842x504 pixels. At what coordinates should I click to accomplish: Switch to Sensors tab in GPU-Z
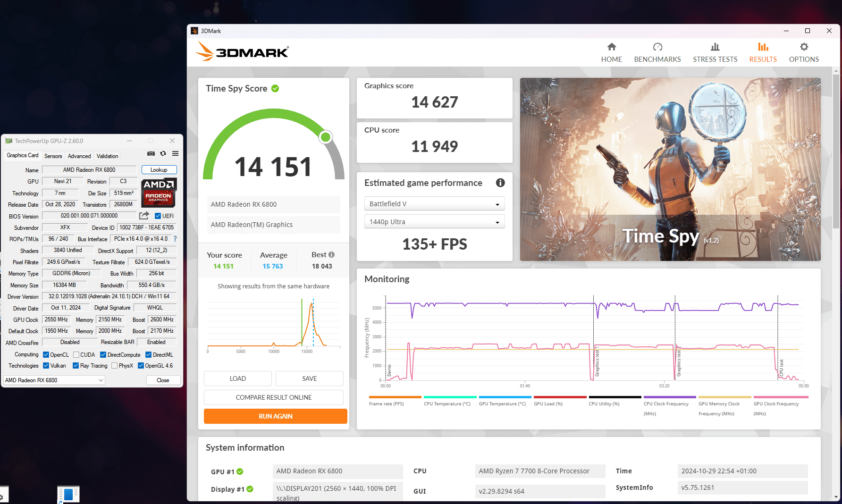pos(53,156)
